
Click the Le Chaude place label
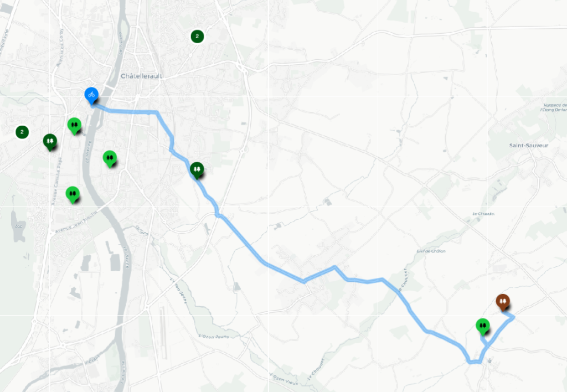(x=483, y=214)
